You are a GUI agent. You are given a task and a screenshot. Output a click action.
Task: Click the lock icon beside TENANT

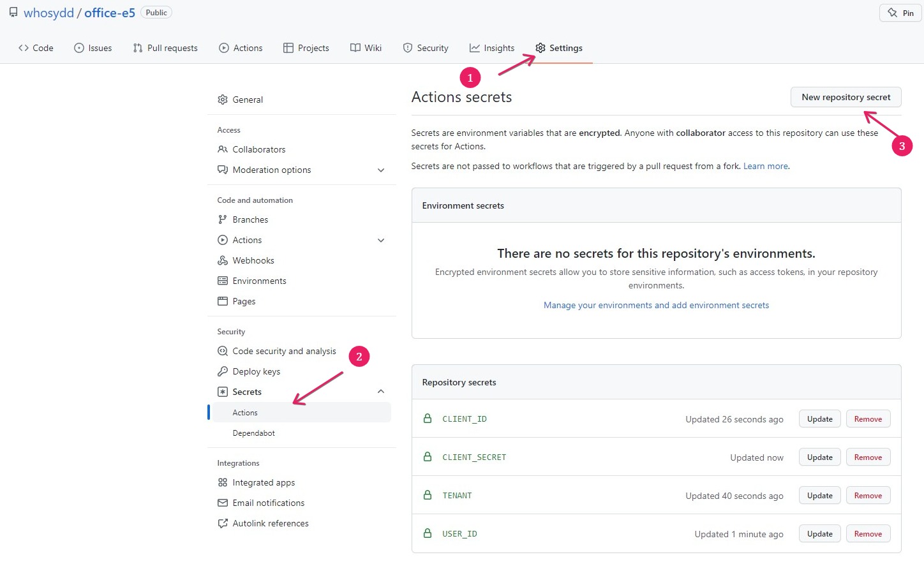coord(428,495)
